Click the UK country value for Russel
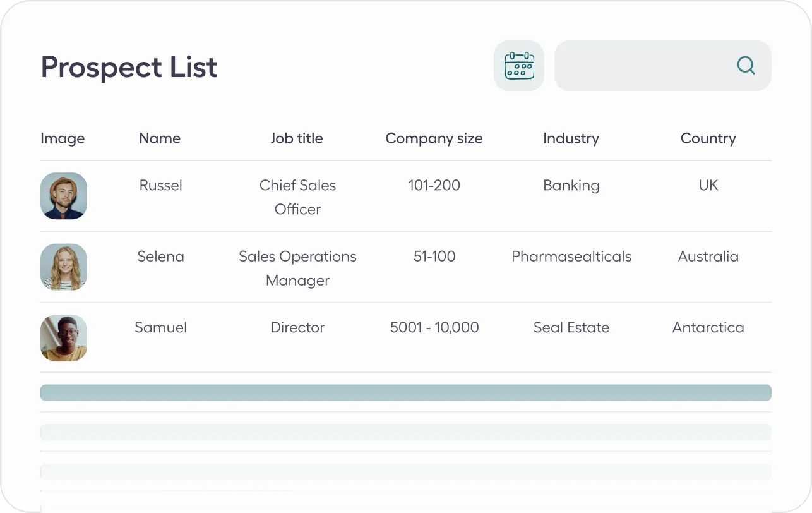 (708, 185)
